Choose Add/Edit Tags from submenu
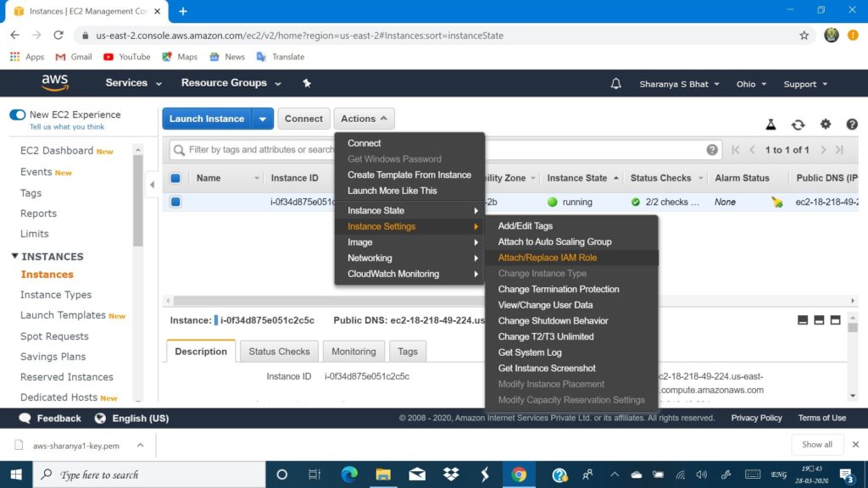The image size is (868, 488). pos(525,226)
